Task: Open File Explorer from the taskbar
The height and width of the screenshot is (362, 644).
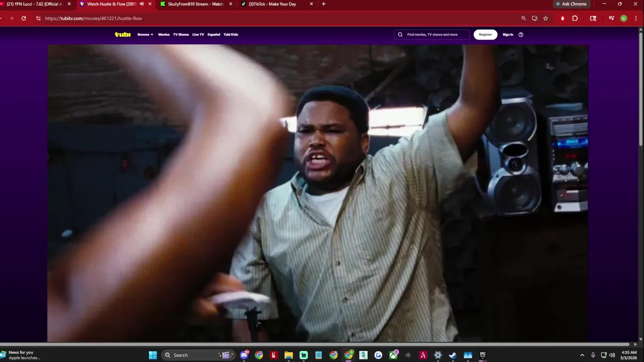Action: coord(289,355)
